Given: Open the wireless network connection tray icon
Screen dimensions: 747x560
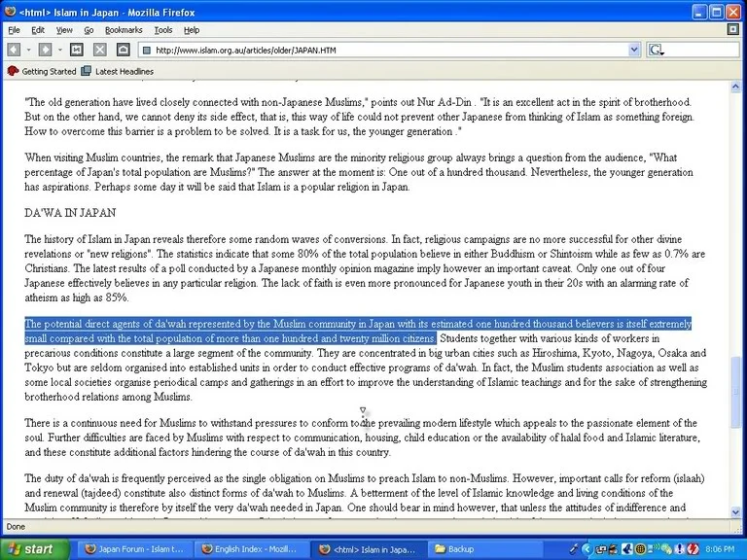Looking at the screenshot, I should (x=654, y=548).
